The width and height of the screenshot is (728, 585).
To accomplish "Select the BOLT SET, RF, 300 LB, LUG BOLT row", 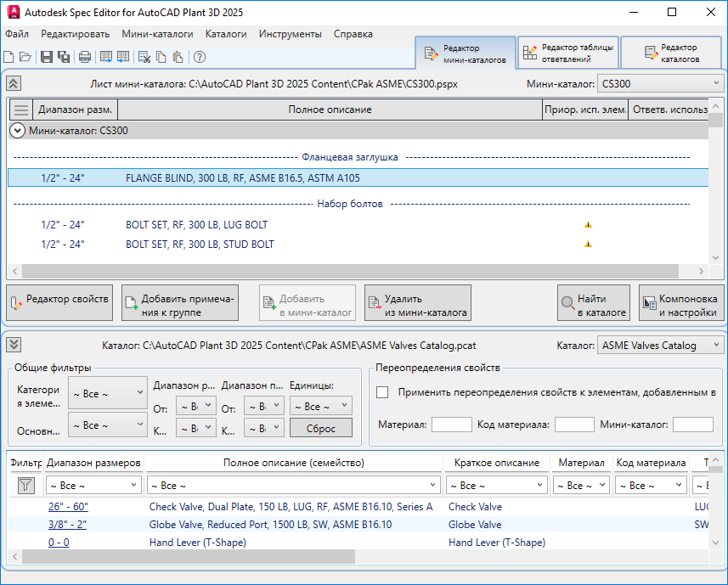I will click(x=358, y=225).
